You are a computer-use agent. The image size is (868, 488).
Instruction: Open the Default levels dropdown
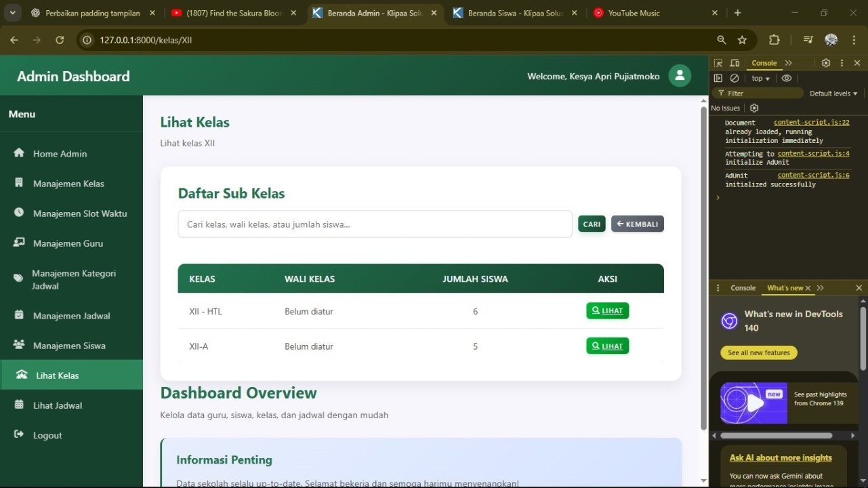click(x=833, y=94)
